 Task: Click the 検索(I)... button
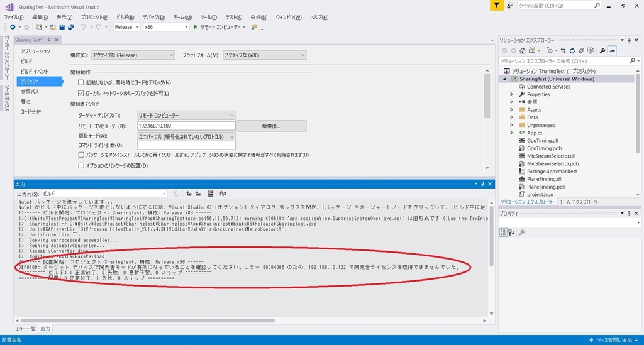pos(271,126)
